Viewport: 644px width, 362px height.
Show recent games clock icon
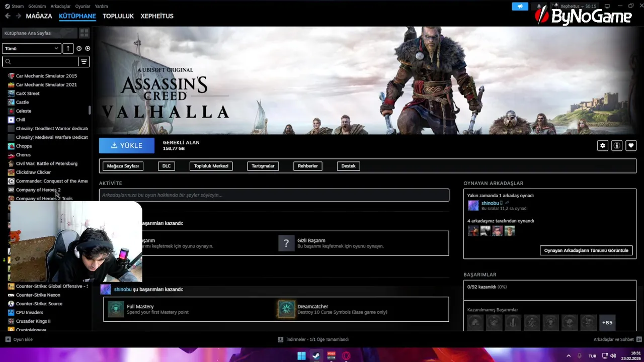79,48
